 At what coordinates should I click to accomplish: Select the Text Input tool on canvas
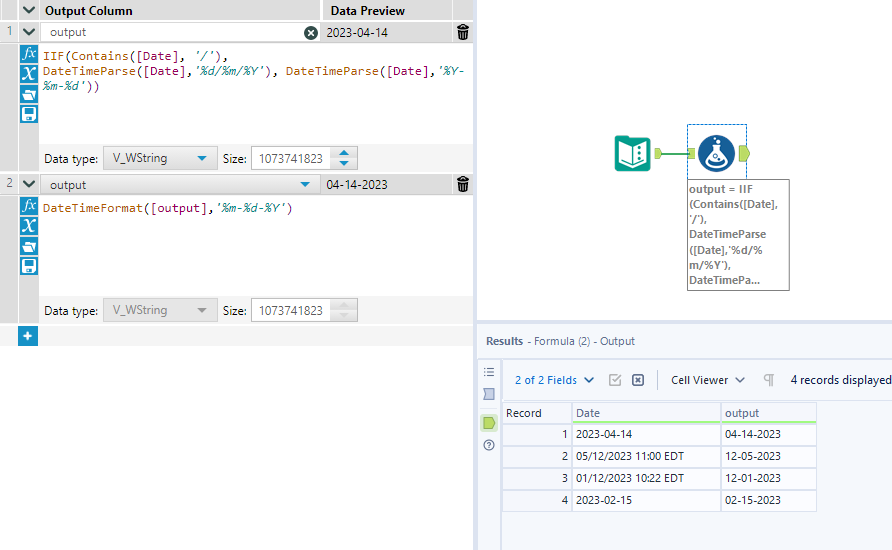pyautogui.click(x=632, y=154)
